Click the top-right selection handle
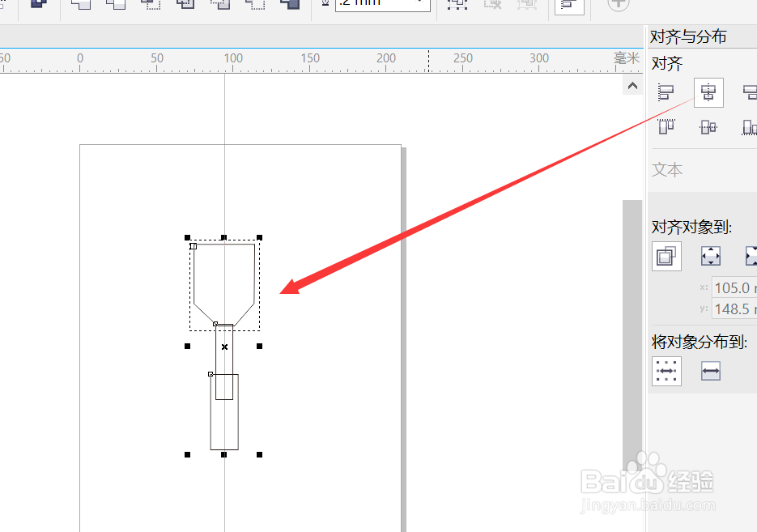The height and width of the screenshot is (532, 757). [x=259, y=237]
